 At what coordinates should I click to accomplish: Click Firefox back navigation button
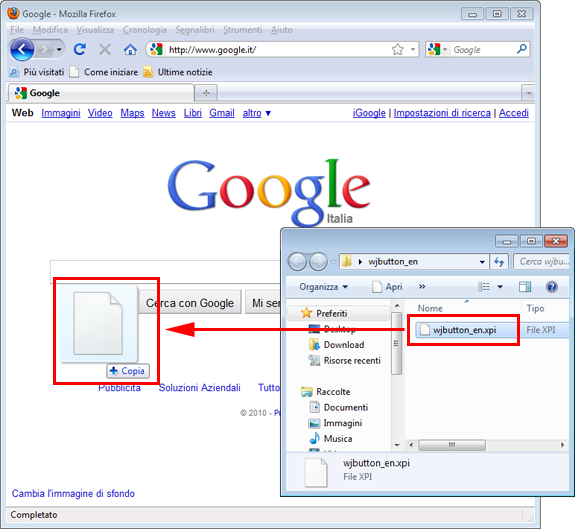click(x=22, y=49)
